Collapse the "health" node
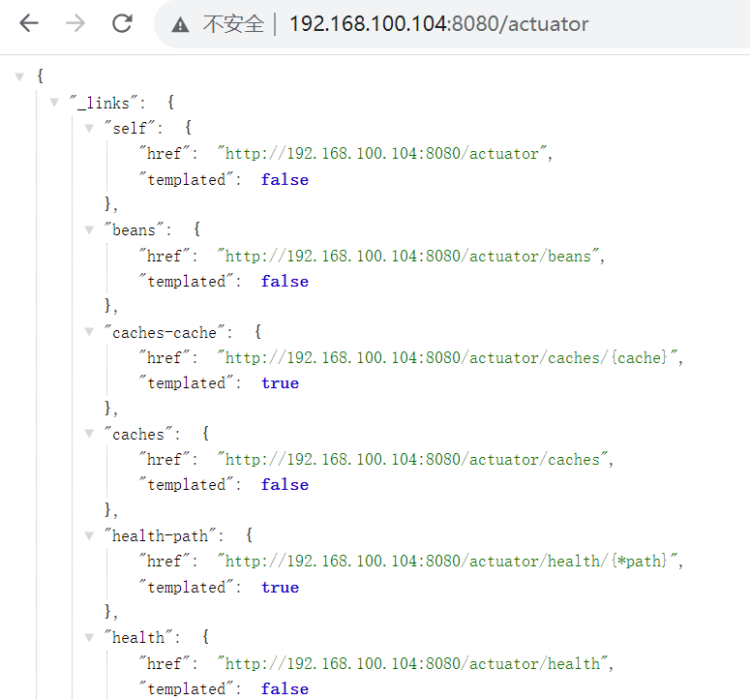Viewport: 750px width, 700px height. click(x=89, y=637)
